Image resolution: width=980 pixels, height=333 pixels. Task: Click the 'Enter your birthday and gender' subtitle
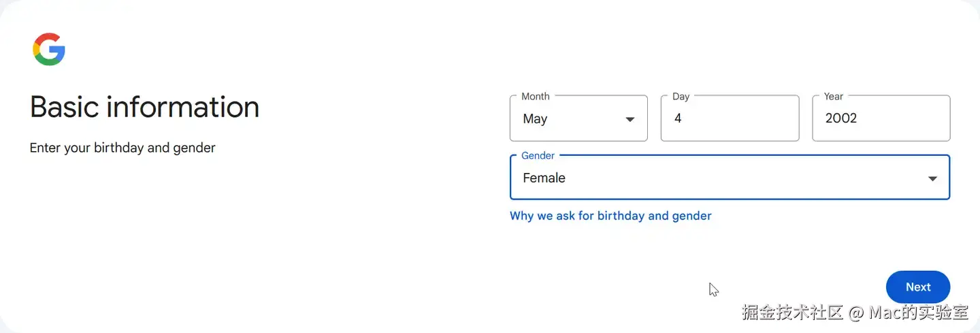click(x=122, y=148)
